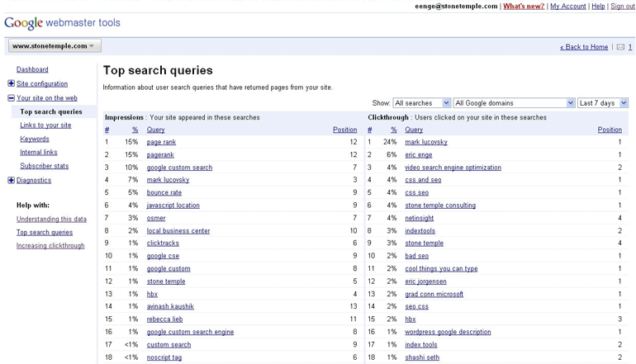
Task: Open Links to your site
Action: [45, 125]
